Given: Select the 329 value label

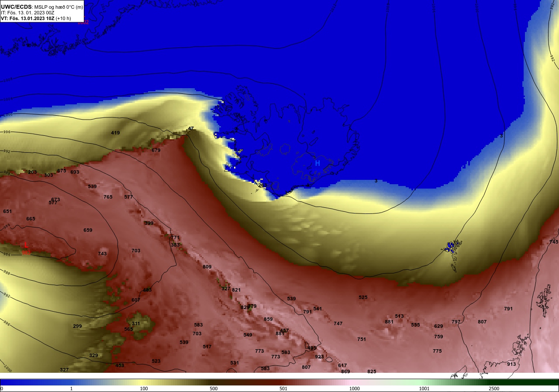Looking at the screenshot, I should (93, 355).
